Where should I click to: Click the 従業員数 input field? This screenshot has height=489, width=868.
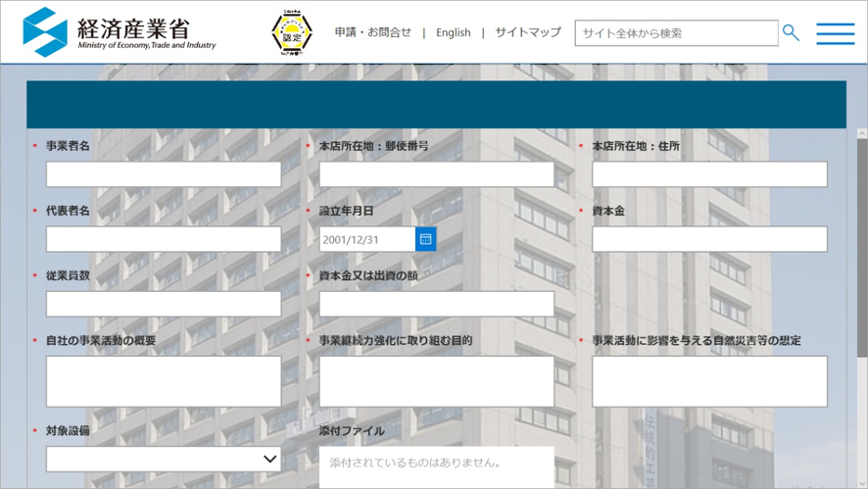(x=164, y=304)
